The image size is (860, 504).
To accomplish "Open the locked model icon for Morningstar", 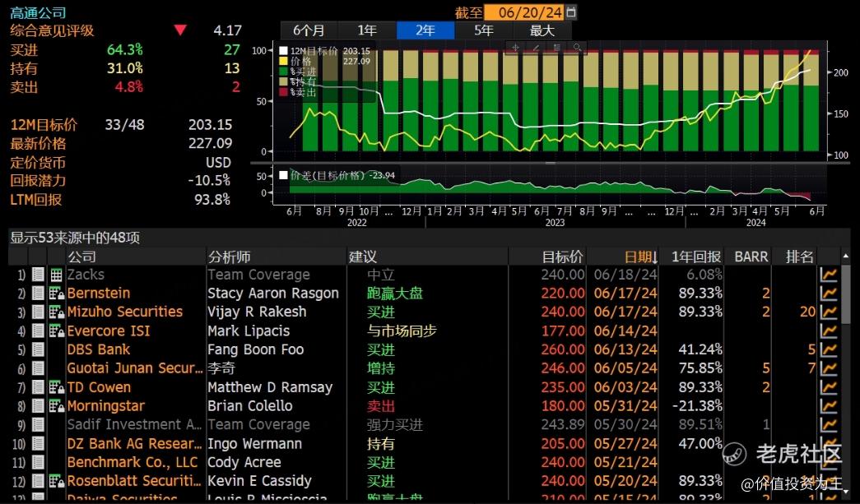I will (x=57, y=406).
